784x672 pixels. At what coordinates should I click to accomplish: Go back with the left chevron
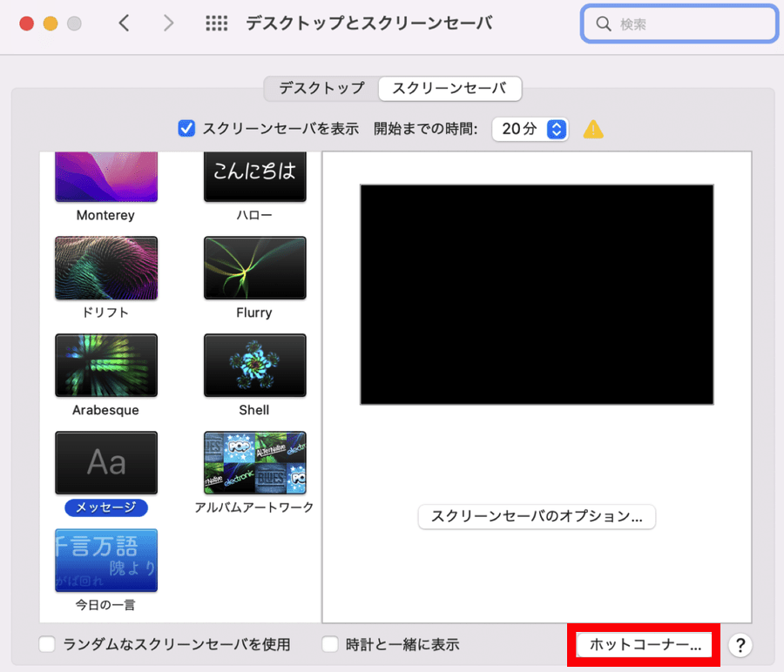(124, 23)
